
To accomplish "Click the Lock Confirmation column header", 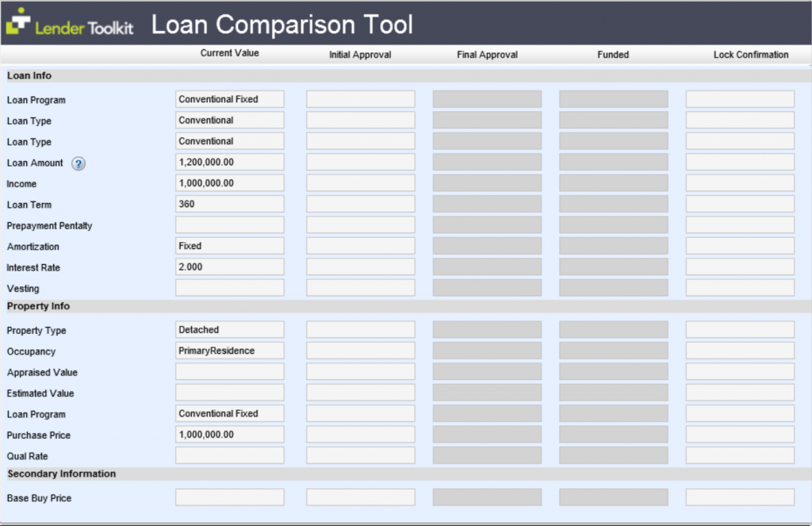I will pyautogui.click(x=750, y=55).
